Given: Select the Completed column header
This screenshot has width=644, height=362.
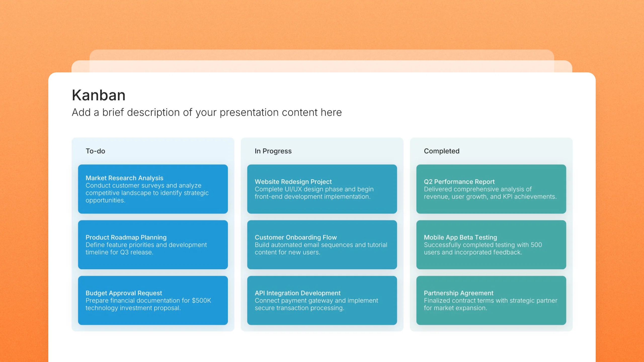Looking at the screenshot, I should (442, 151).
